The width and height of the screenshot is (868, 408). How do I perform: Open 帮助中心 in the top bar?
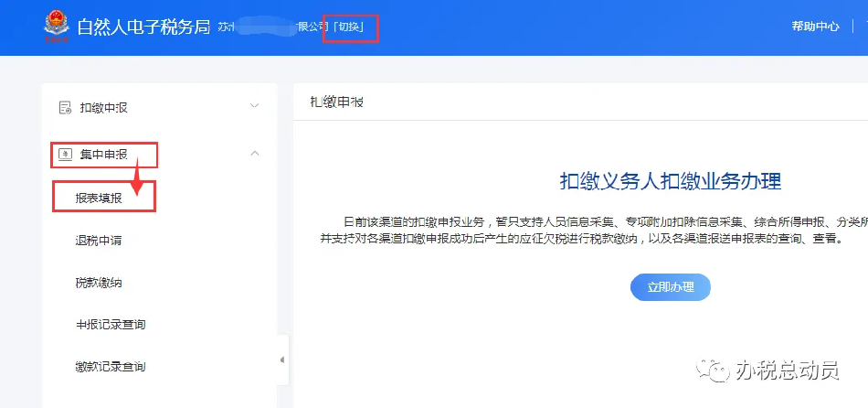815,27
